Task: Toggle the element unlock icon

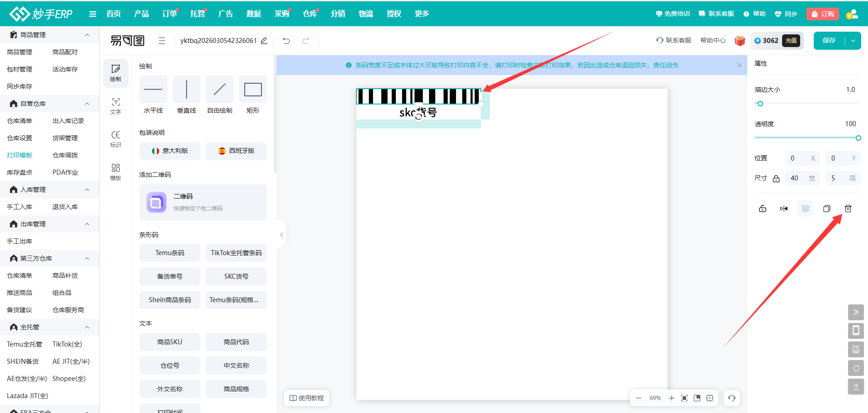Action: click(763, 209)
